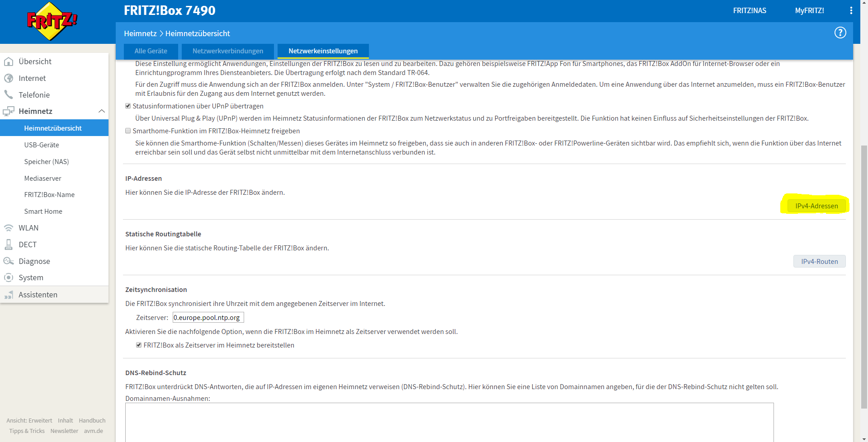
Task: Open the help question mark icon
Action: coord(840,33)
